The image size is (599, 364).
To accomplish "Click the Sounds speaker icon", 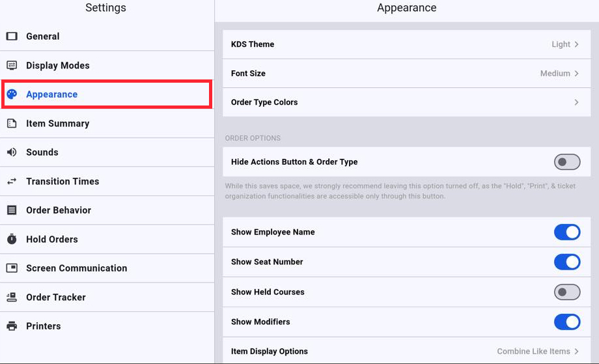I will click(x=12, y=152).
